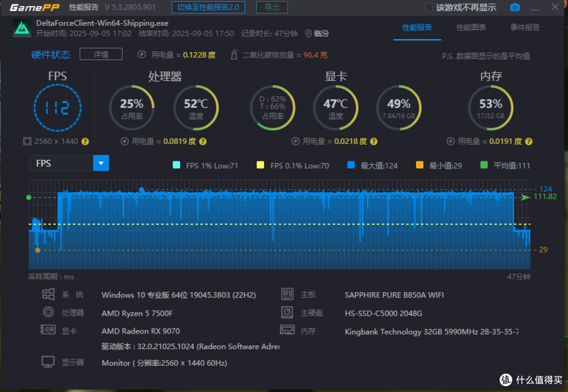Click the processor chip icon in specs
568x392 pixels.
pyautogui.click(x=48, y=312)
